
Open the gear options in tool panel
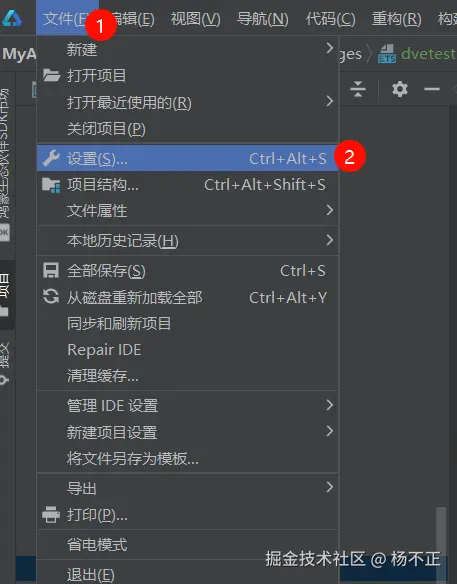(x=400, y=89)
